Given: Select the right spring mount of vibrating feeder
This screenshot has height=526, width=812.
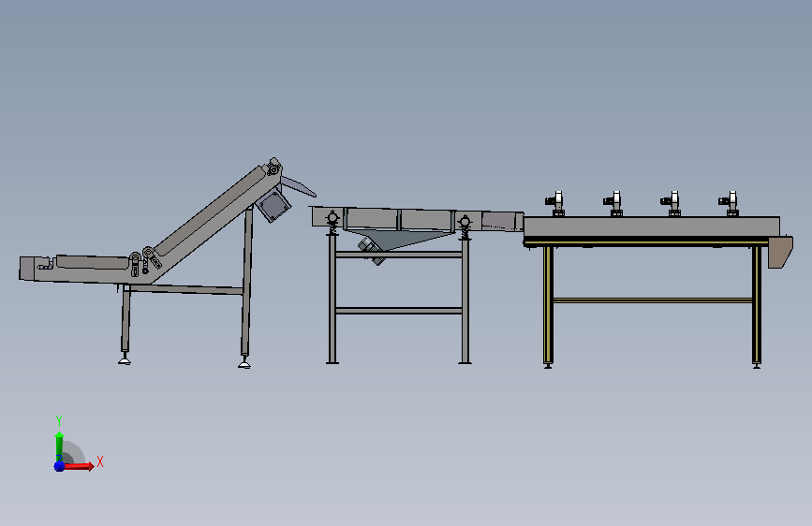Looking at the screenshot, I should pos(465,226).
